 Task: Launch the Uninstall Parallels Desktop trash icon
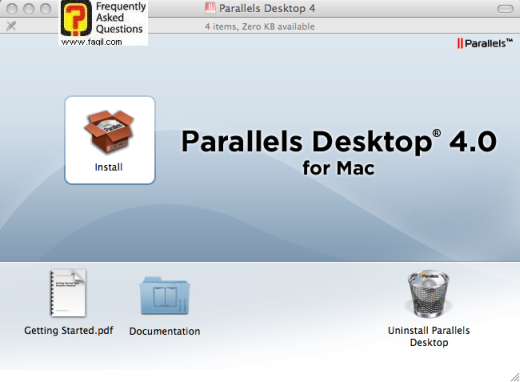(x=429, y=294)
